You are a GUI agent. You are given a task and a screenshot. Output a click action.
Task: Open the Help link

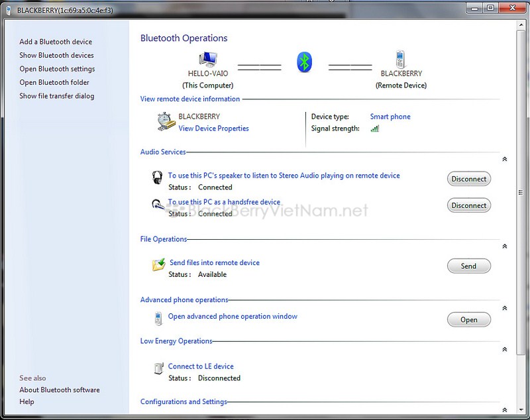pyautogui.click(x=26, y=401)
